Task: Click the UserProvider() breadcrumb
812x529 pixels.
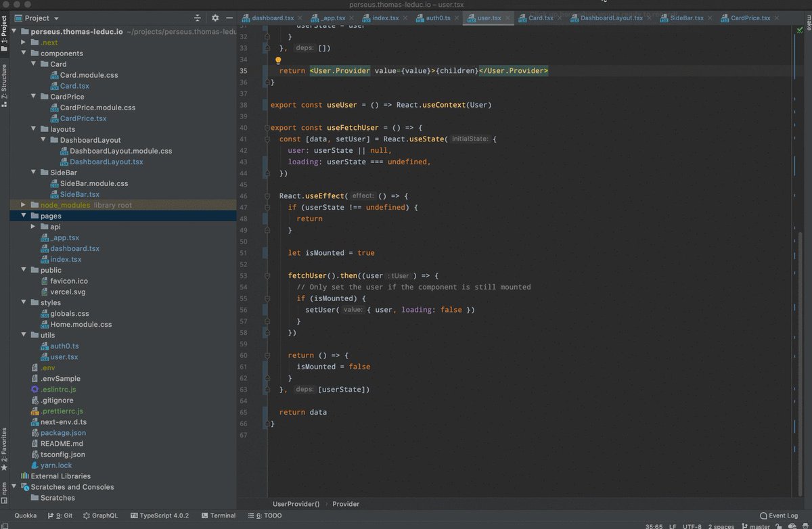Action: [296, 503]
